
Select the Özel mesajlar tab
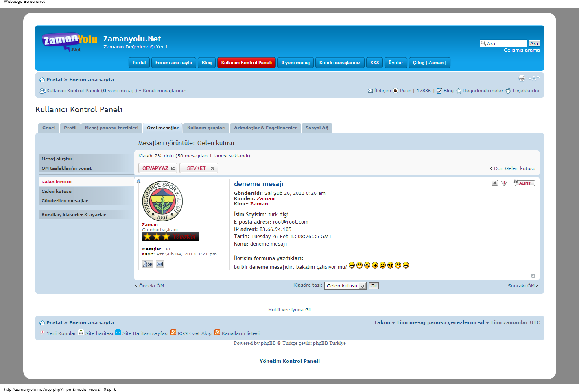[x=163, y=128]
